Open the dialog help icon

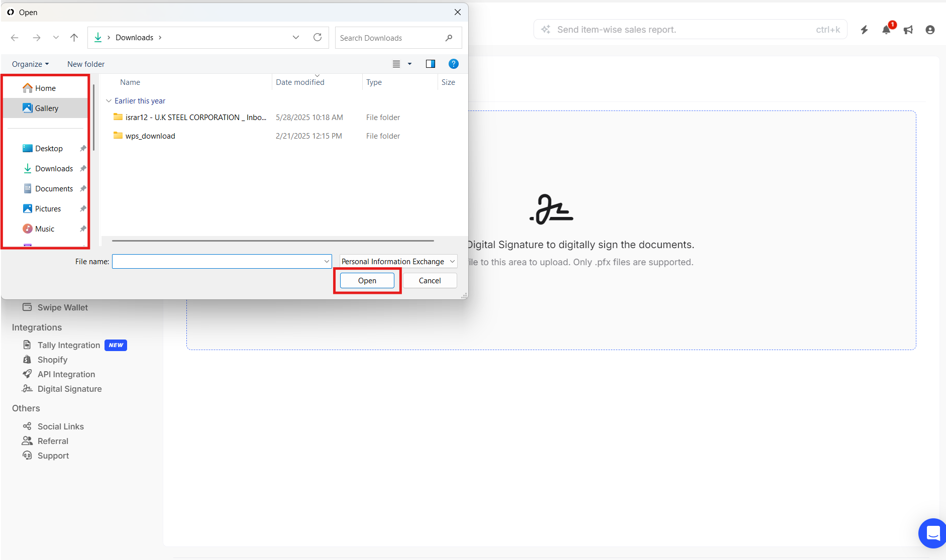tap(454, 64)
